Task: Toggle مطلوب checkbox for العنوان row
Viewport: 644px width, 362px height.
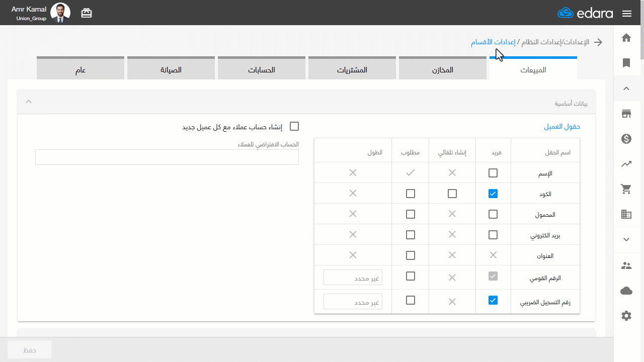Action: tap(411, 255)
